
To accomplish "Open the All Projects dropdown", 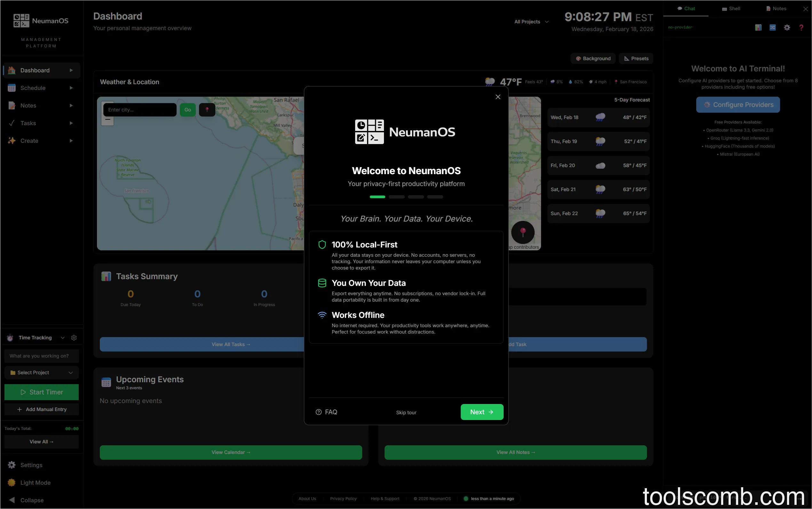I will [531, 21].
